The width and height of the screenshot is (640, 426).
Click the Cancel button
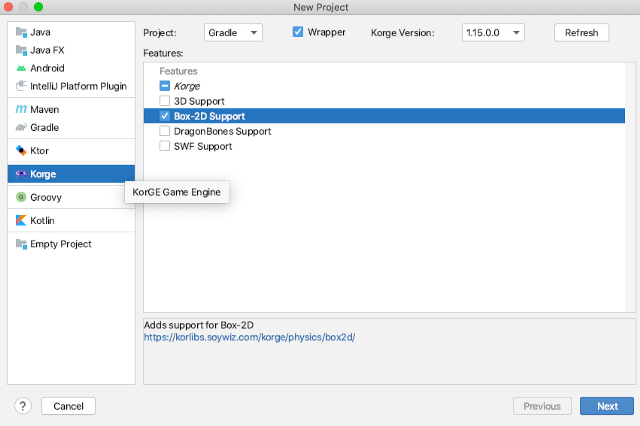[68, 406]
